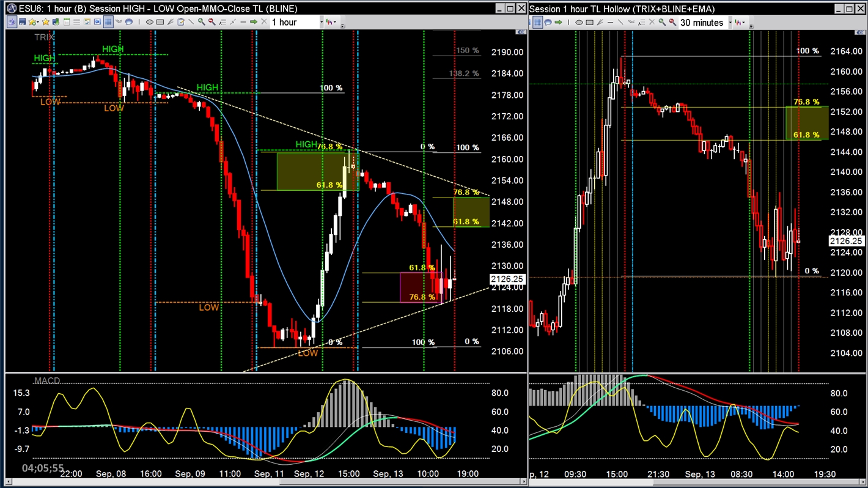Image resolution: width=868 pixels, height=488 pixels.
Task: Open the "1 hour" interval dropdown
Action: (321, 22)
